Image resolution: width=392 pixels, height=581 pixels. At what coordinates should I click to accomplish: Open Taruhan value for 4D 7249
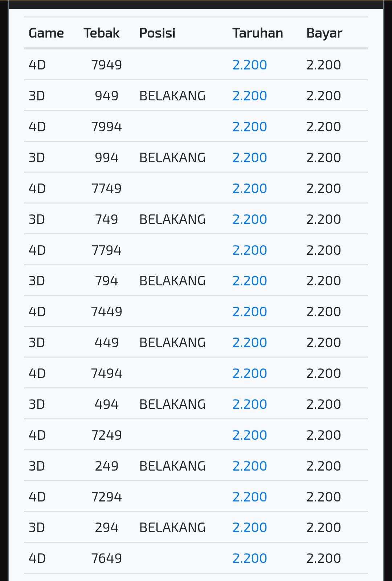(x=250, y=435)
